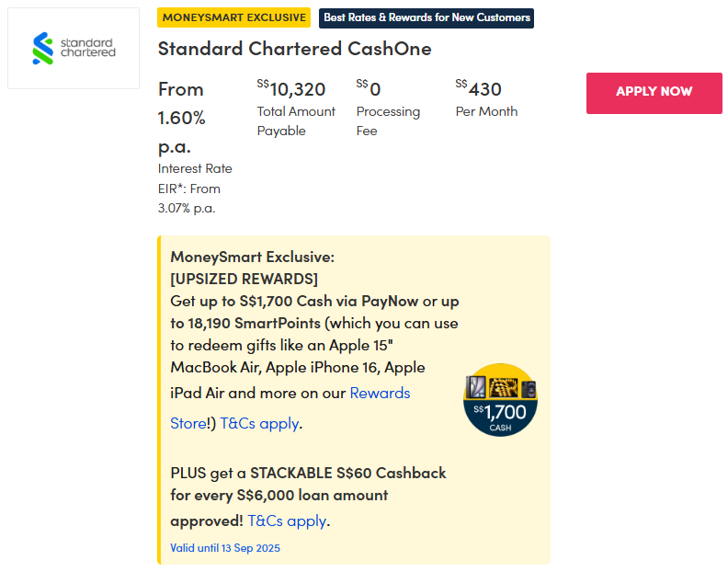728x572 pixels.
Task: Open the Standard Chartered CashOne title
Action: coord(294,49)
